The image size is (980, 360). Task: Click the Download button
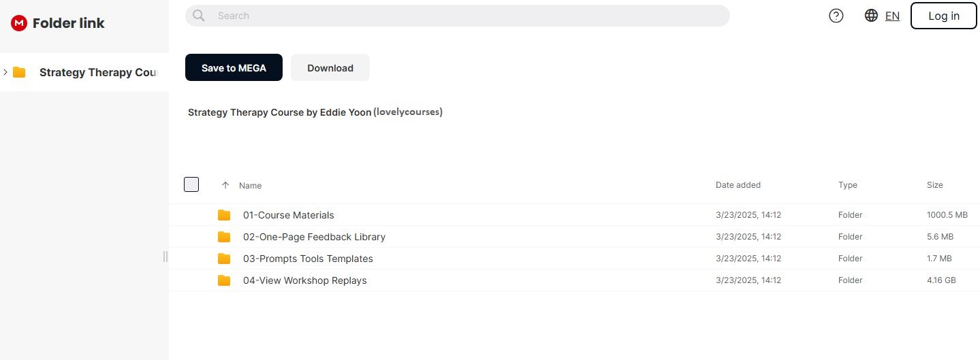pos(330,67)
